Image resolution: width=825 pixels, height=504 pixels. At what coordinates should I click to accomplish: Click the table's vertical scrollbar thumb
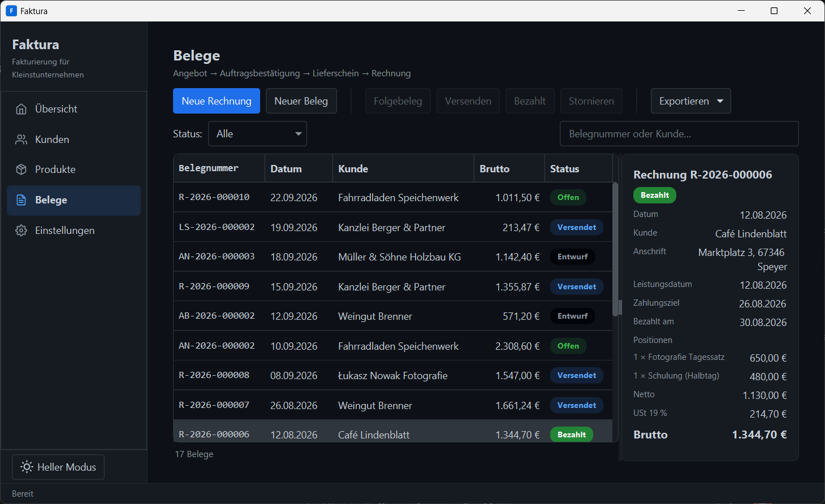[x=615, y=249]
